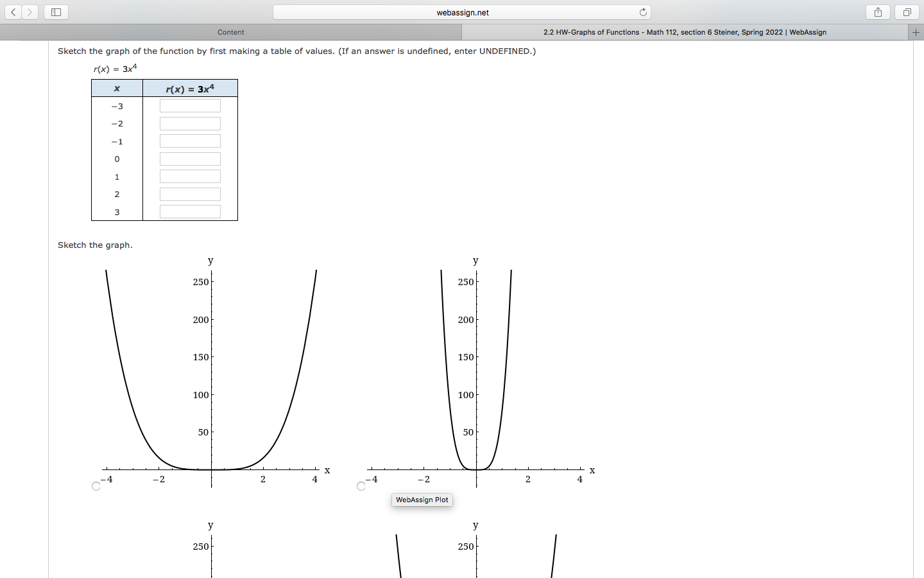Click the r(x) input for x = 0

coord(190,159)
